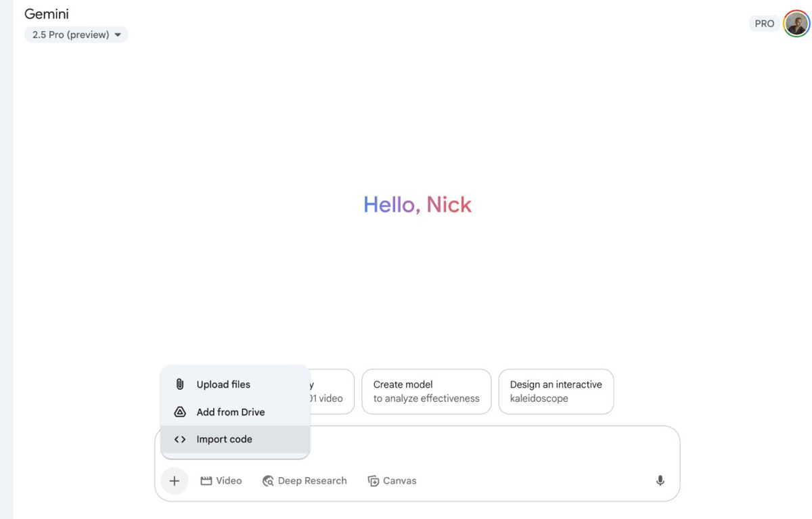Open the 2.5 Pro (preview) model selector
Viewport: 812px width, 519px height.
click(x=76, y=35)
